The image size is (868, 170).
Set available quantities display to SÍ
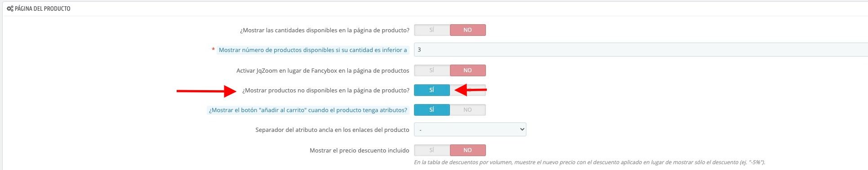point(432,30)
